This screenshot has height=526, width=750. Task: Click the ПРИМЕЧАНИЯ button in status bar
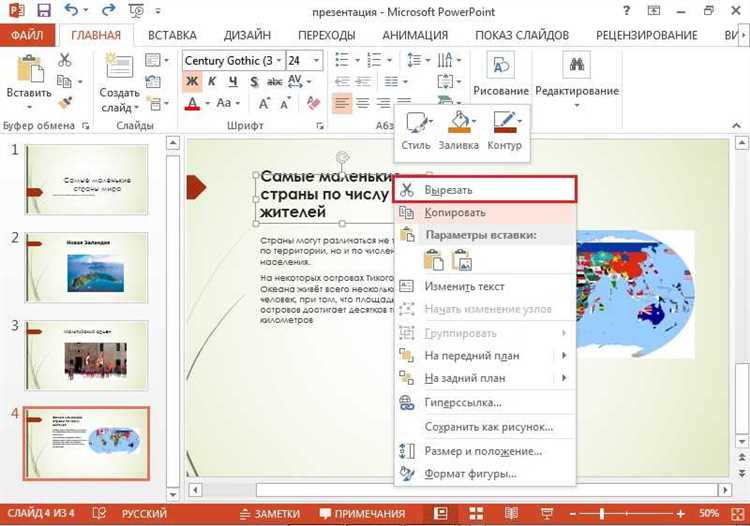[363, 514]
